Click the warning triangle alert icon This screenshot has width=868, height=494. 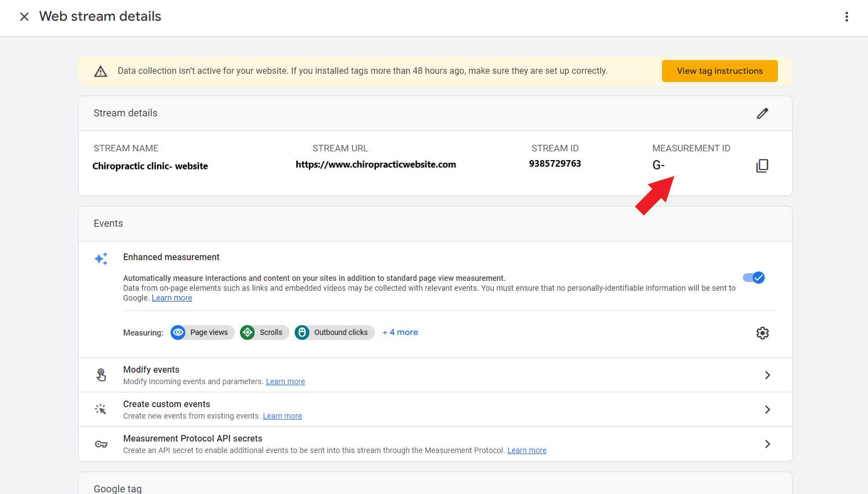101,71
